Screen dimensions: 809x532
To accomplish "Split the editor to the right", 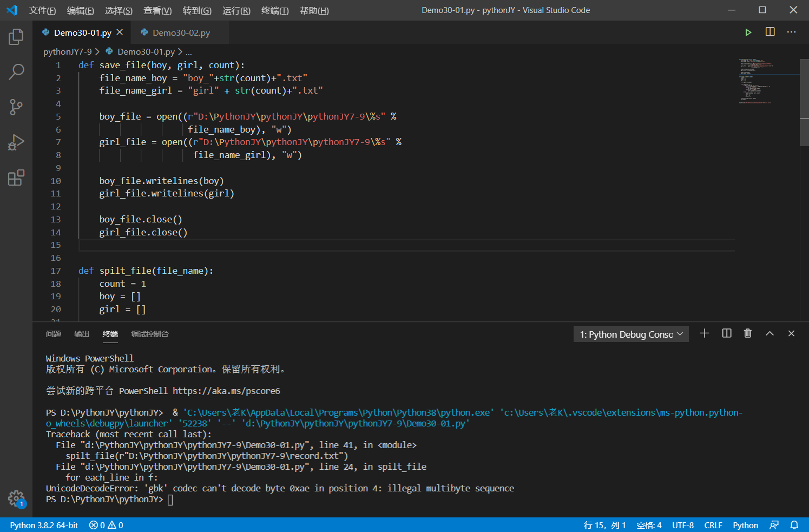I will [770, 32].
